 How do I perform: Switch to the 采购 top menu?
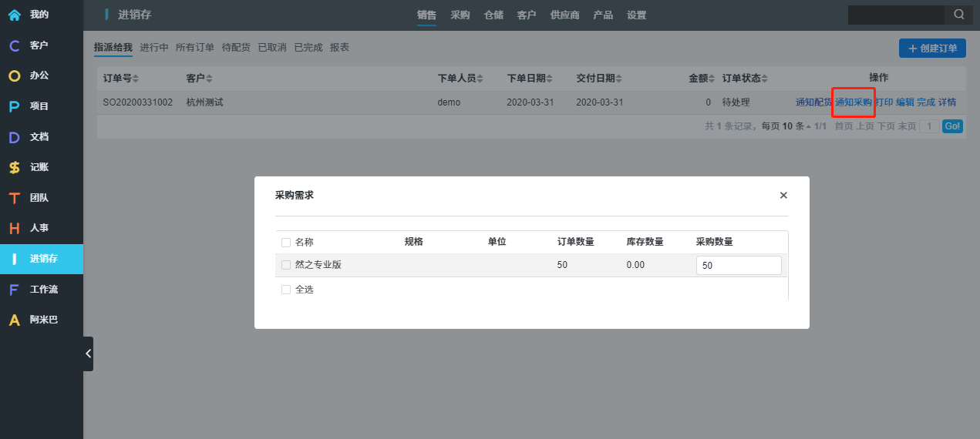pos(460,15)
